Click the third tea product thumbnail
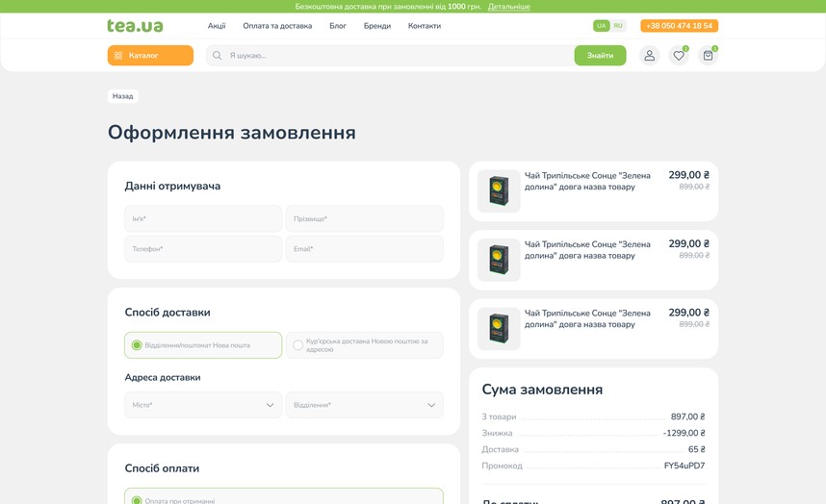Image resolution: width=826 pixels, height=504 pixels. click(499, 329)
